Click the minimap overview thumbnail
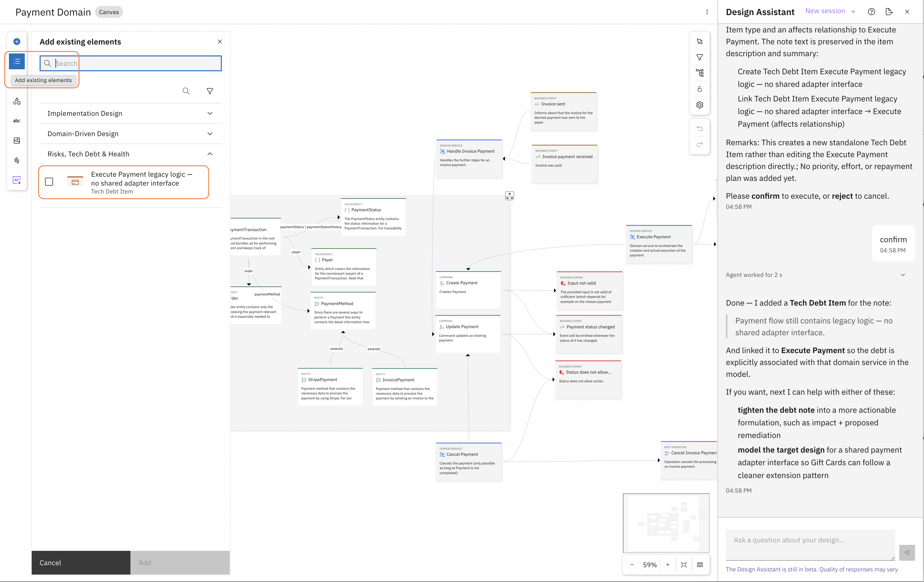Image resolution: width=924 pixels, height=582 pixels. 666,523
